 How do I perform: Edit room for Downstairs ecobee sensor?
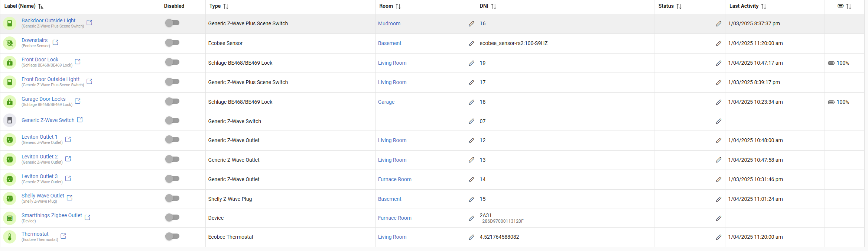pyautogui.click(x=471, y=44)
